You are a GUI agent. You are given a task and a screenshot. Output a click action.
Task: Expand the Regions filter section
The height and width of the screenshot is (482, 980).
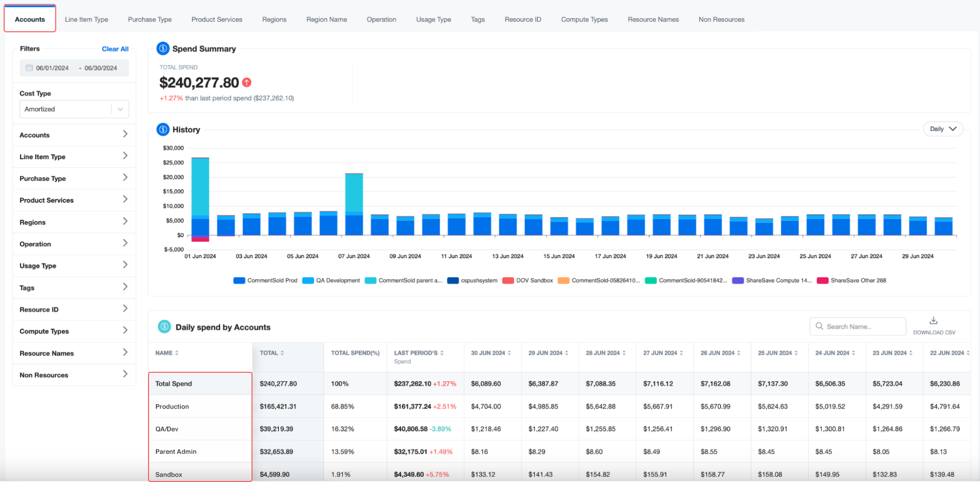coord(74,222)
